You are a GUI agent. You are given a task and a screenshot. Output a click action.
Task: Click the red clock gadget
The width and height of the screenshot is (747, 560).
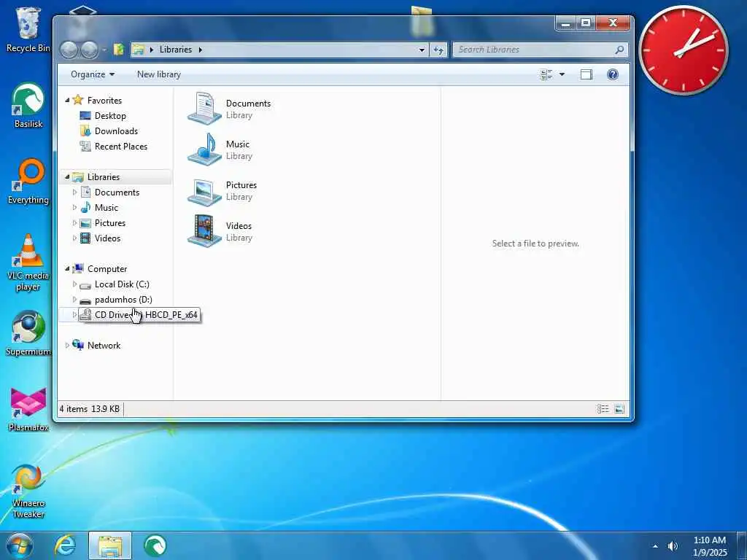pos(684,50)
